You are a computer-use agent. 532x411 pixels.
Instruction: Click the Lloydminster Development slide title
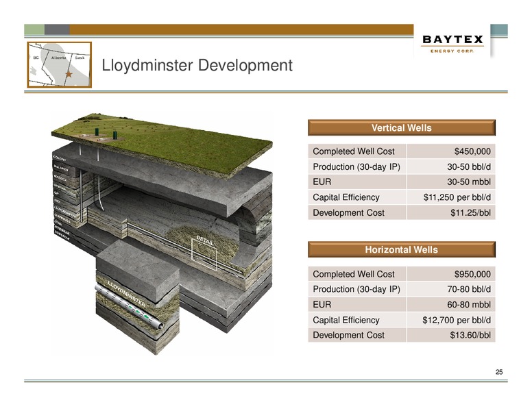pyautogui.click(x=197, y=65)
